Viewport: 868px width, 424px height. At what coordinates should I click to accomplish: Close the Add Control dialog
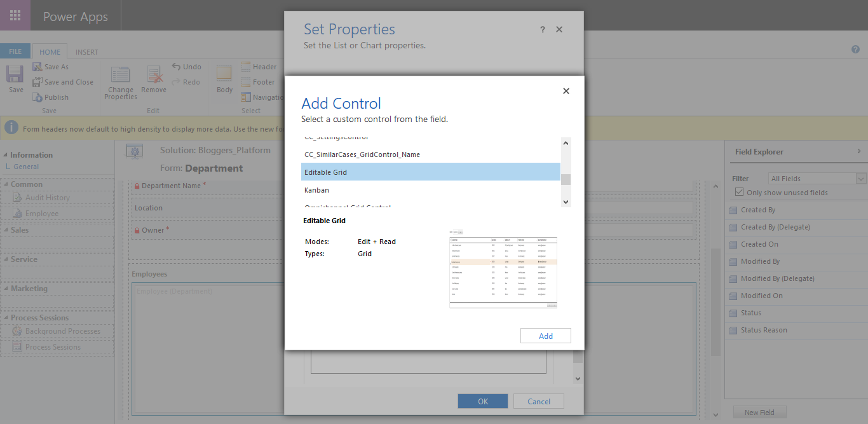pos(566,91)
